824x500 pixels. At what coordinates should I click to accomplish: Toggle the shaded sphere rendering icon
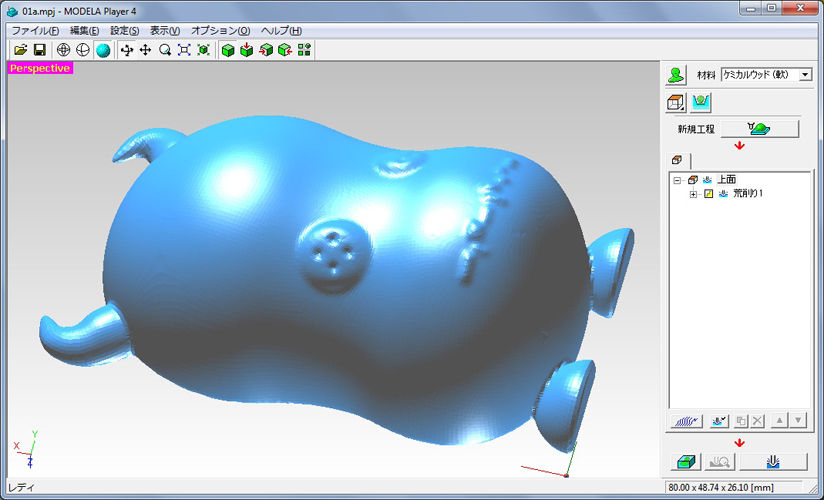point(103,50)
